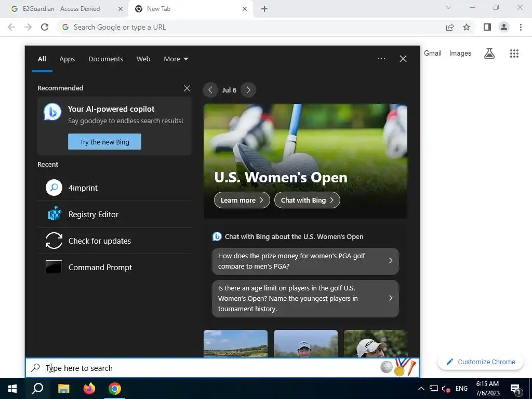Open Chrome three-dot menu
Image resolution: width=532 pixels, height=399 pixels.
click(521, 27)
